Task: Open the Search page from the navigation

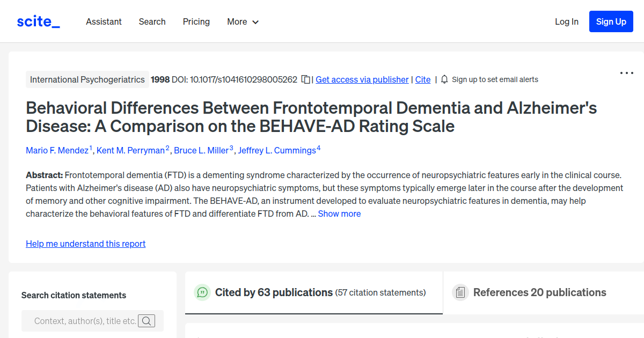Action: coord(152,21)
